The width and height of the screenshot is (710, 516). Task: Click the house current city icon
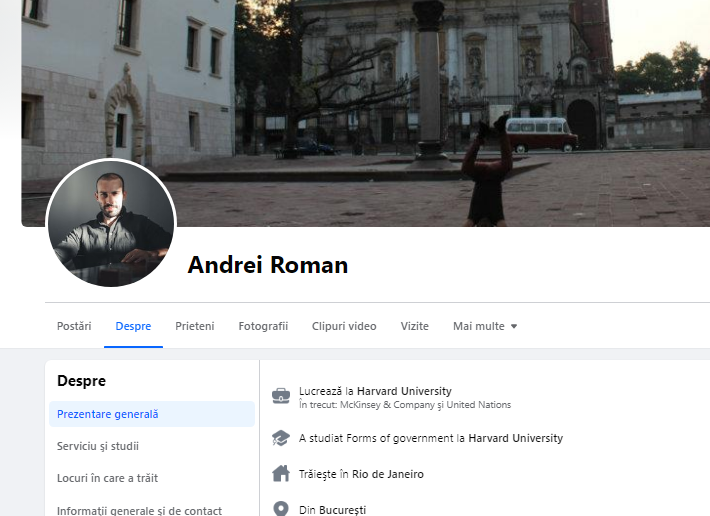point(281,474)
